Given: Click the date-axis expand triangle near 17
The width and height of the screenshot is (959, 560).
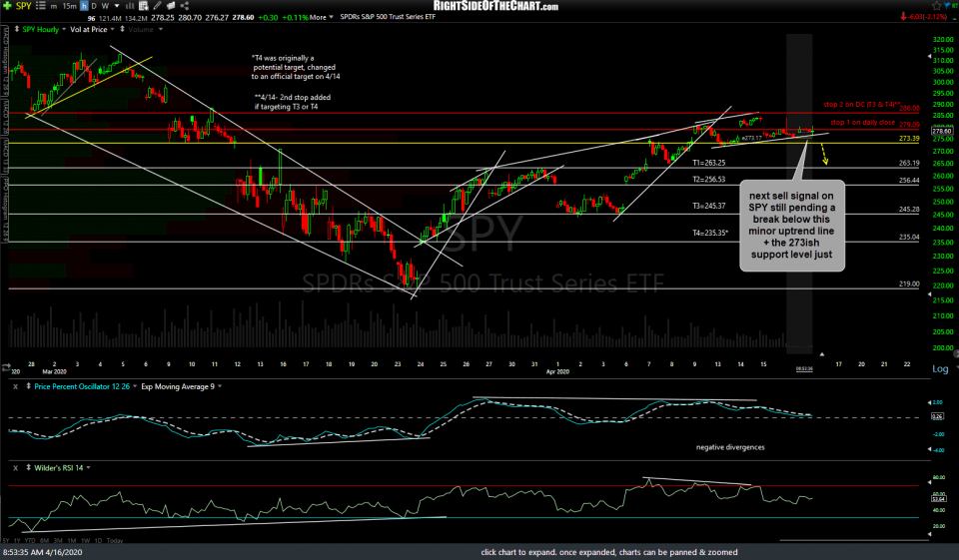Looking at the screenshot, I should (822, 354).
